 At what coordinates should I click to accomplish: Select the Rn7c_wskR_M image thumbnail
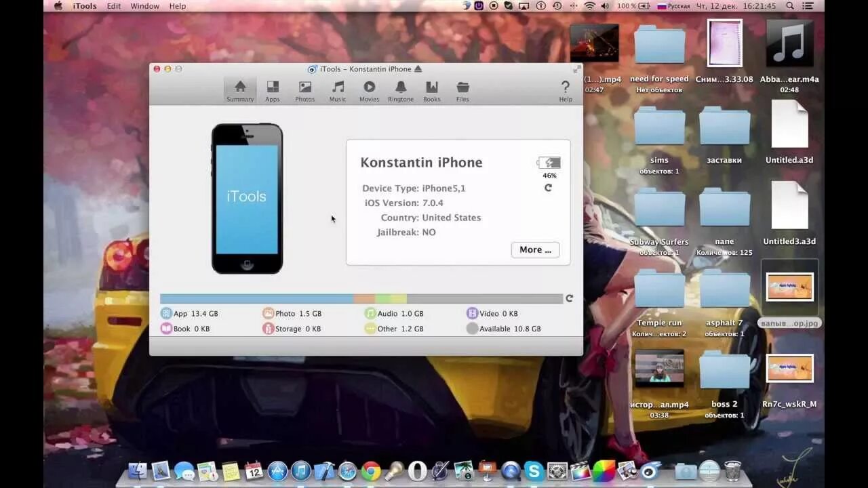(x=789, y=368)
